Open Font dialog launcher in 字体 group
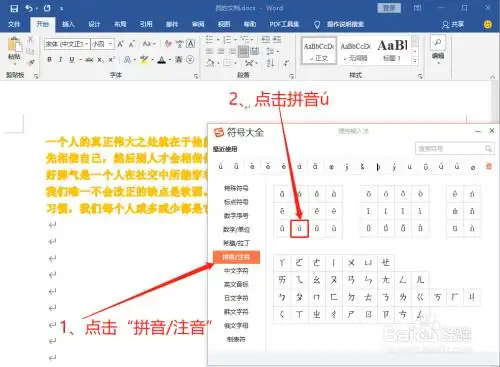Image resolution: width=500 pixels, height=367 pixels. coord(196,76)
